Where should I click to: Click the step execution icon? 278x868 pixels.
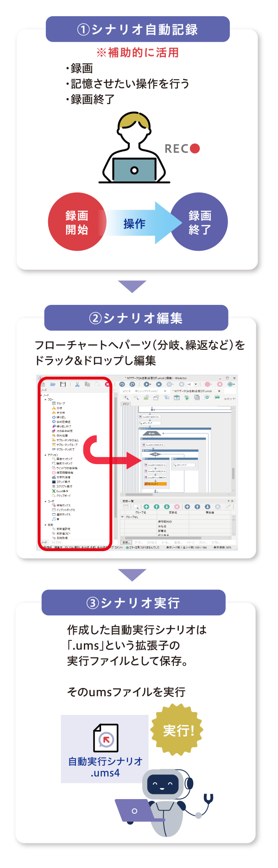pyautogui.click(x=158, y=384)
